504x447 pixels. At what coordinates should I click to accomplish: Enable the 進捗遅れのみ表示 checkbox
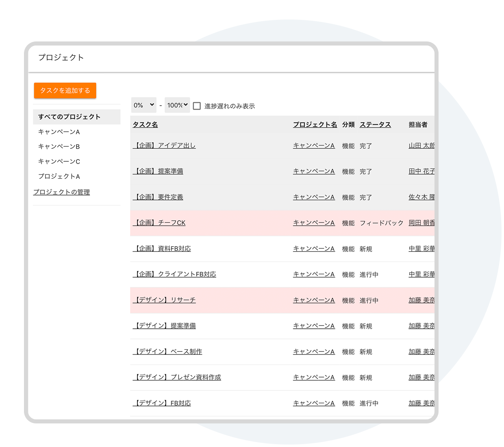(197, 106)
